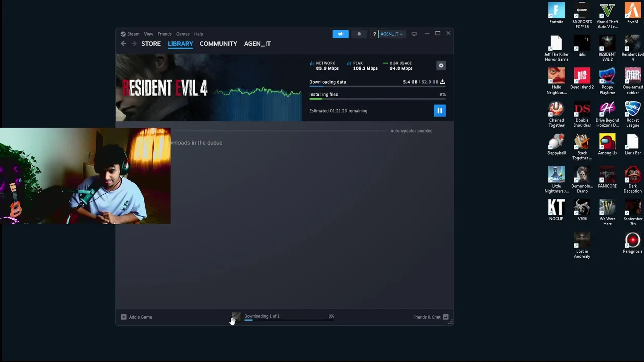The height and width of the screenshot is (362, 644).
Task: Click the Estimated 01:21:20 remaining text
Action: click(338, 111)
